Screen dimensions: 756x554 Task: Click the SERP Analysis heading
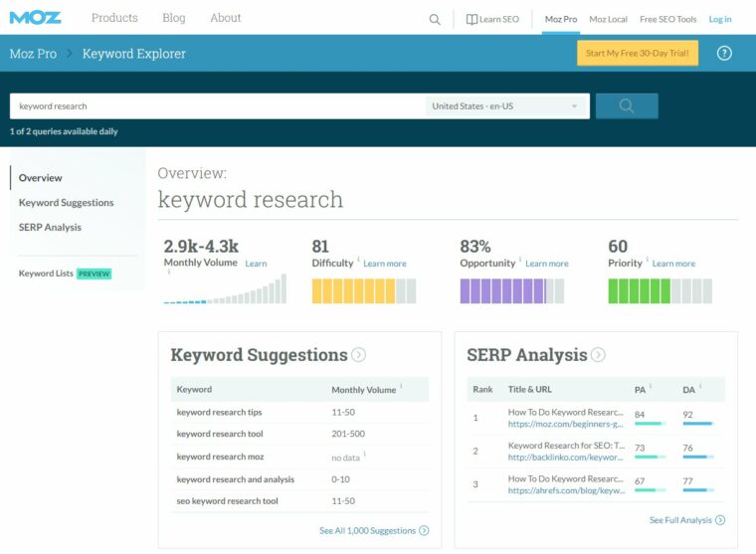point(527,355)
